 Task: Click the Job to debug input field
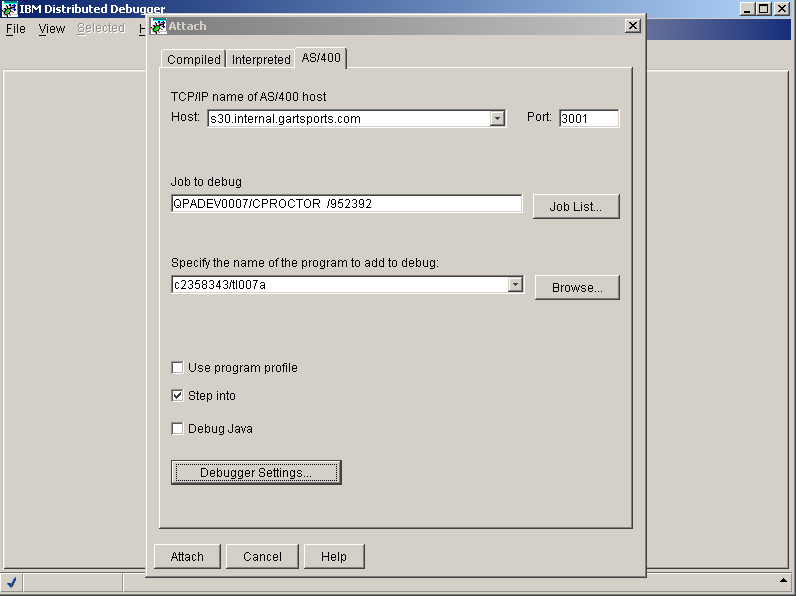347,204
